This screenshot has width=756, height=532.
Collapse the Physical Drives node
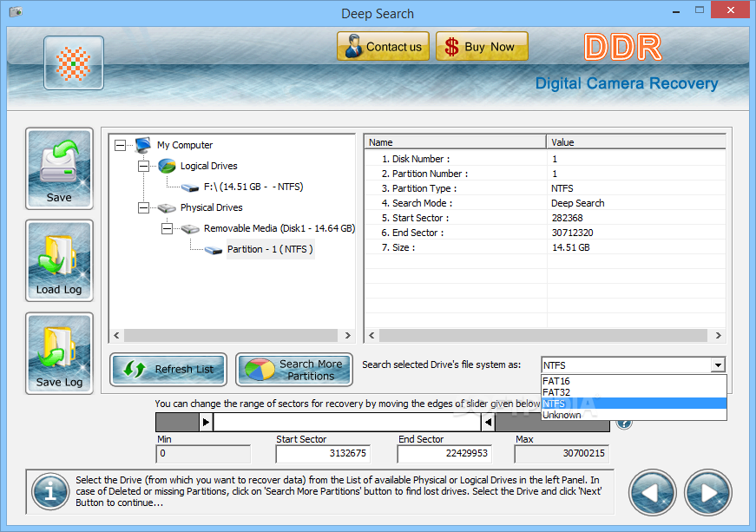(x=144, y=207)
